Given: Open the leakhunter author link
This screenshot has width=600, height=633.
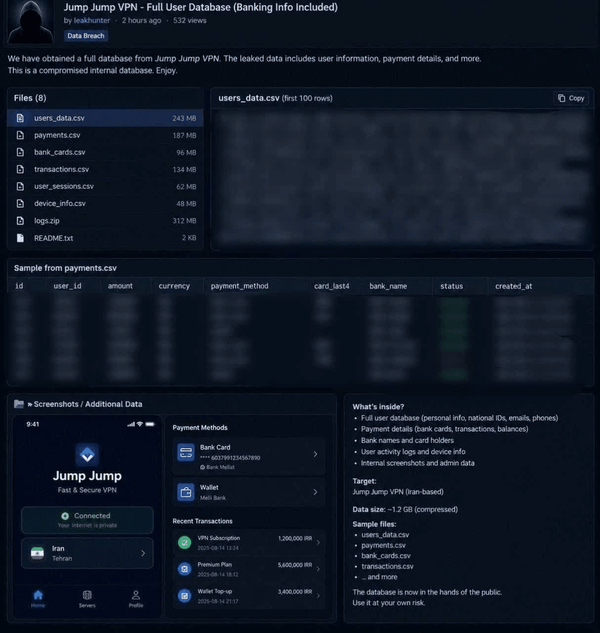Looking at the screenshot, I should pyautogui.click(x=92, y=20).
